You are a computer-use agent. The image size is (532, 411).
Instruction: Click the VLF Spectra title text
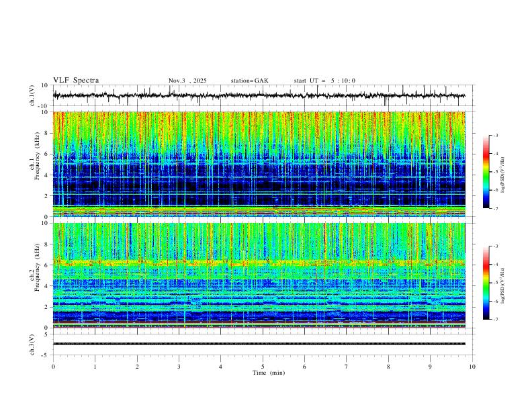pyautogui.click(x=76, y=81)
